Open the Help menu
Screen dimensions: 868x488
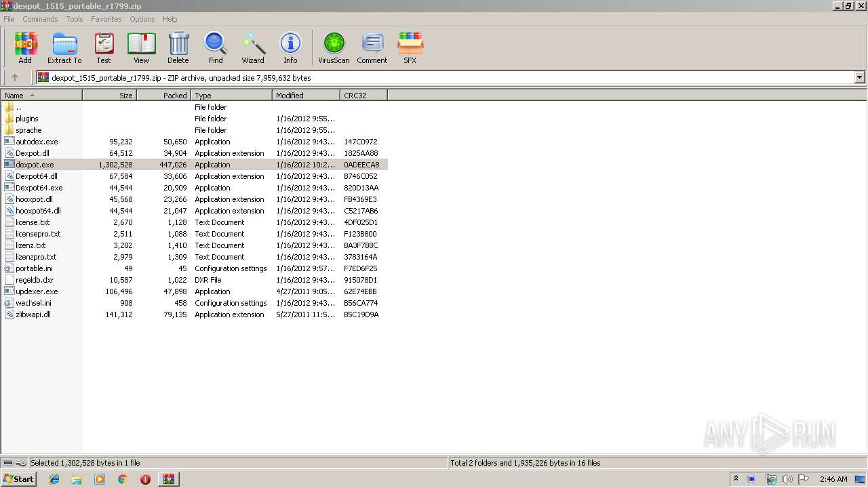(170, 19)
